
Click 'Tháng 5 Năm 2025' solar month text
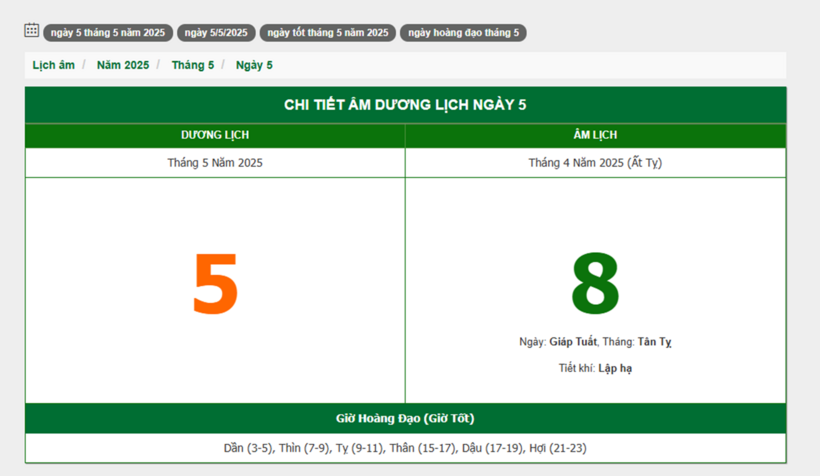[215, 162]
